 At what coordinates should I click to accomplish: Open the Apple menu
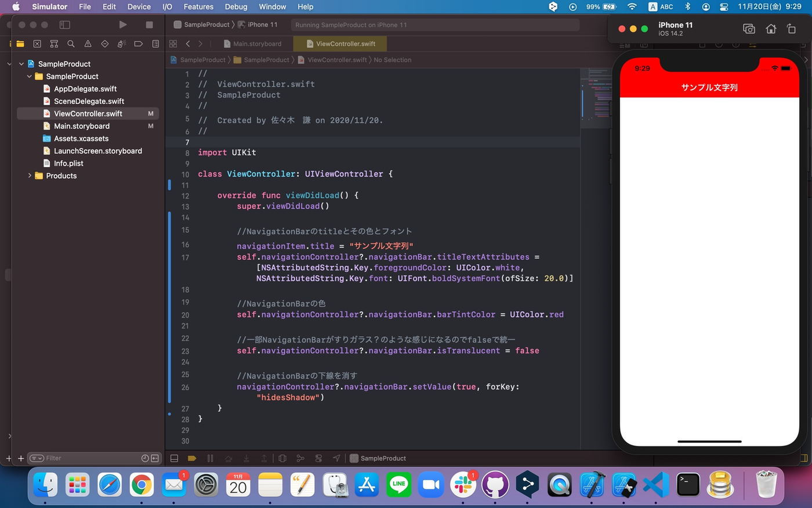(x=16, y=6)
